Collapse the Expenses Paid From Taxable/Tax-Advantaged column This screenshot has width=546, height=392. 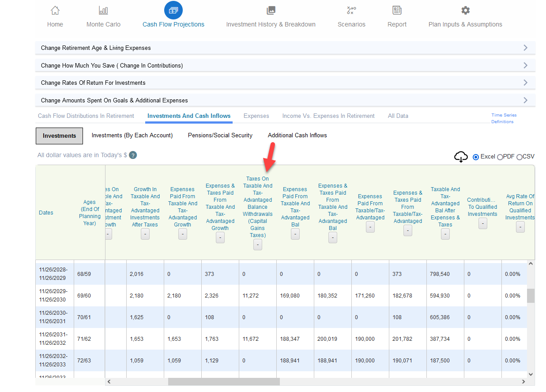pyautogui.click(x=370, y=227)
